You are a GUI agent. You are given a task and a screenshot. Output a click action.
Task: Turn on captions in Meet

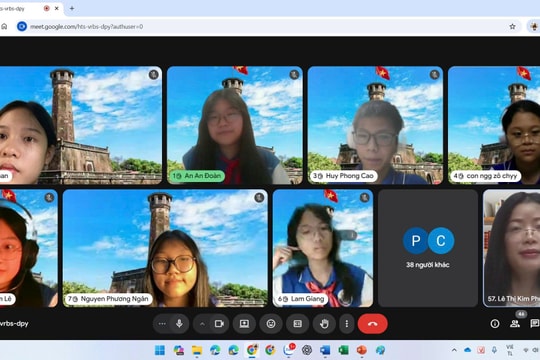(x=298, y=324)
